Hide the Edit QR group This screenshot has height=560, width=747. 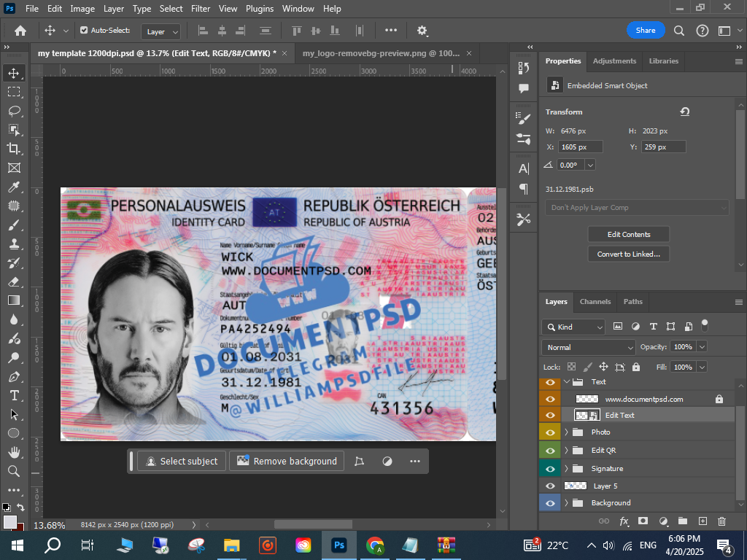point(550,451)
